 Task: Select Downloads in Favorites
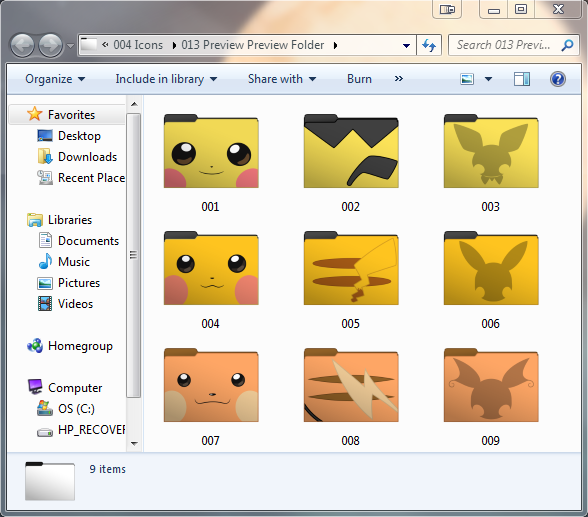pos(87,157)
